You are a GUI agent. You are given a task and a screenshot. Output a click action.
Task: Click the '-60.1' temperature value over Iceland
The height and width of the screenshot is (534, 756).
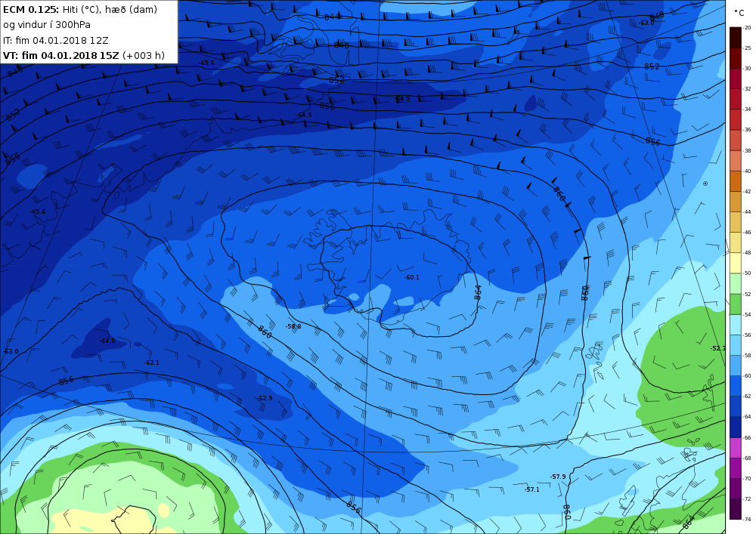[x=412, y=277]
